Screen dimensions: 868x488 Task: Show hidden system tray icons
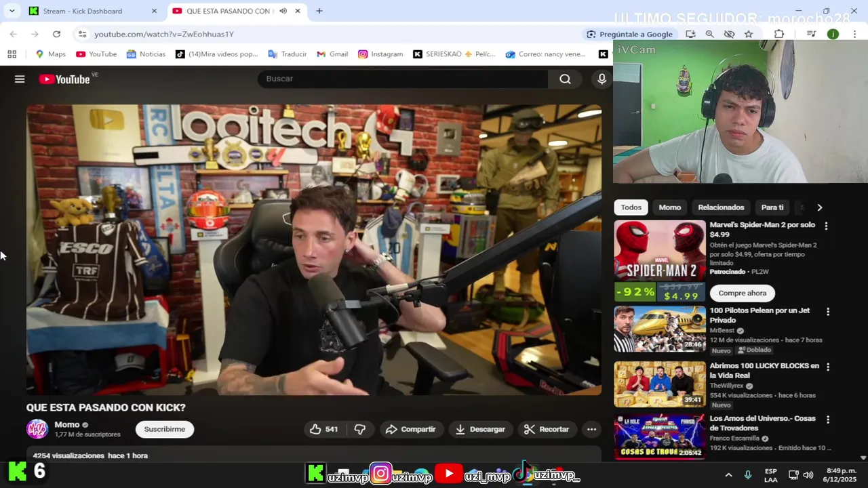coord(728,475)
